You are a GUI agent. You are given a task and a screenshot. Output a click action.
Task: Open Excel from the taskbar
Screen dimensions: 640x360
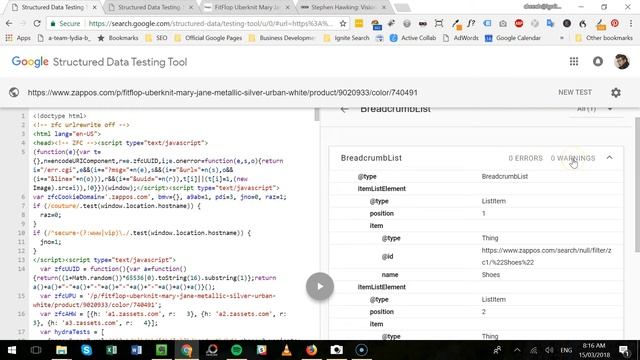111,350
